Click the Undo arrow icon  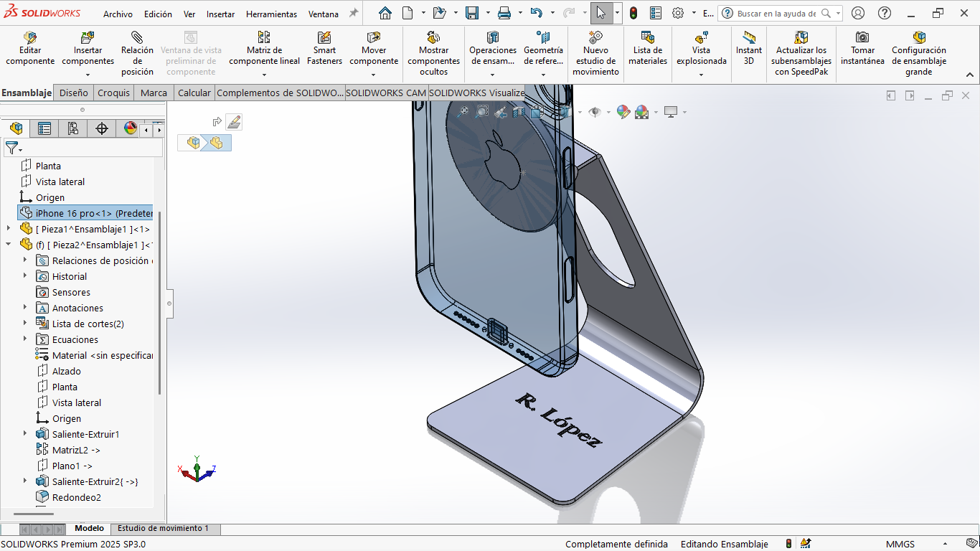coord(536,13)
